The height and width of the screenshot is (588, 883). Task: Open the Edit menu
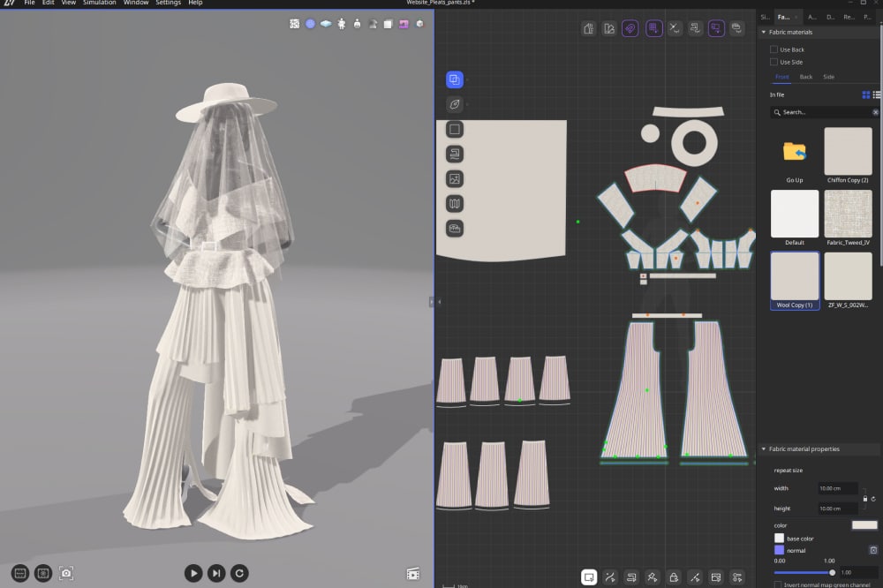[x=49, y=3]
